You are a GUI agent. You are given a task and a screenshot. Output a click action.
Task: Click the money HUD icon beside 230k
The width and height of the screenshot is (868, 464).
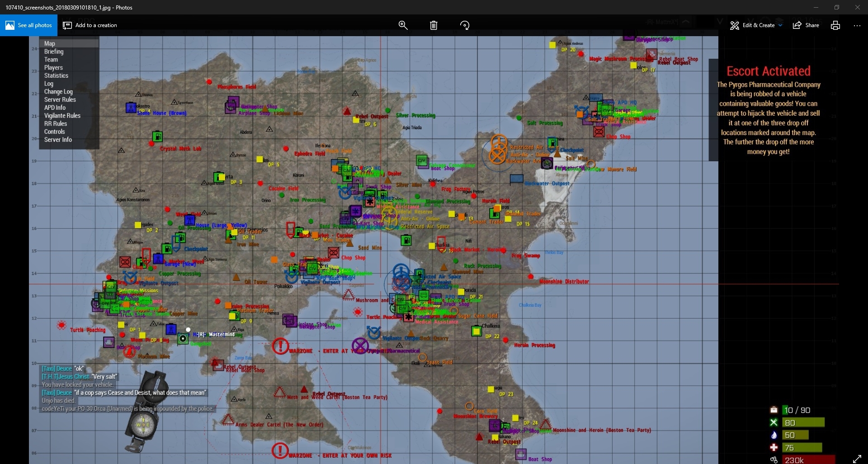pyautogui.click(x=774, y=460)
